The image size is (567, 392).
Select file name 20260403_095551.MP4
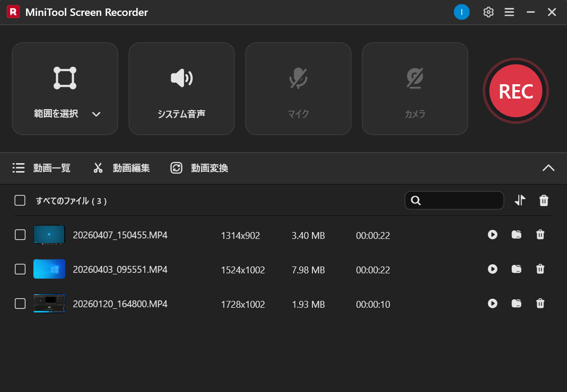tap(120, 270)
